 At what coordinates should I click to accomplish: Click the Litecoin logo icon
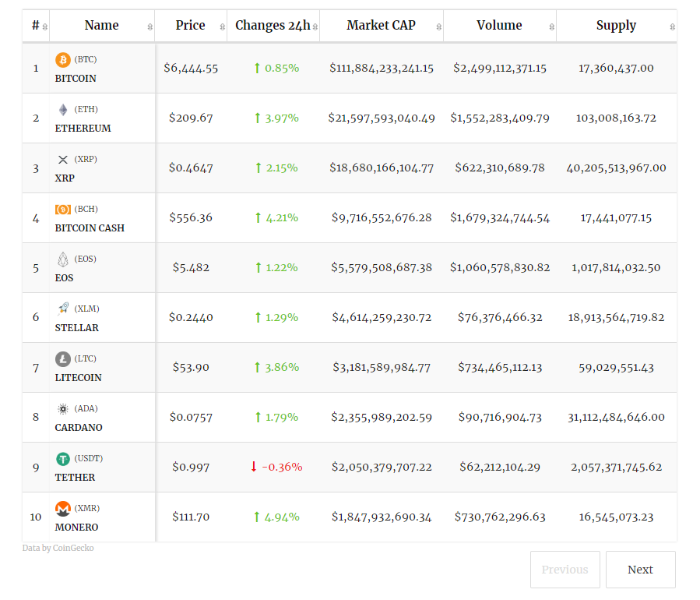pyautogui.click(x=62, y=358)
